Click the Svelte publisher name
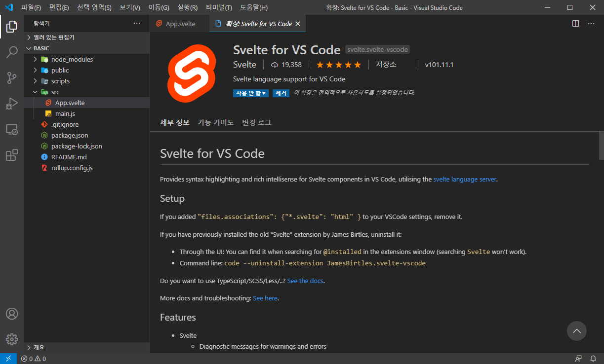 (x=244, y=65)
